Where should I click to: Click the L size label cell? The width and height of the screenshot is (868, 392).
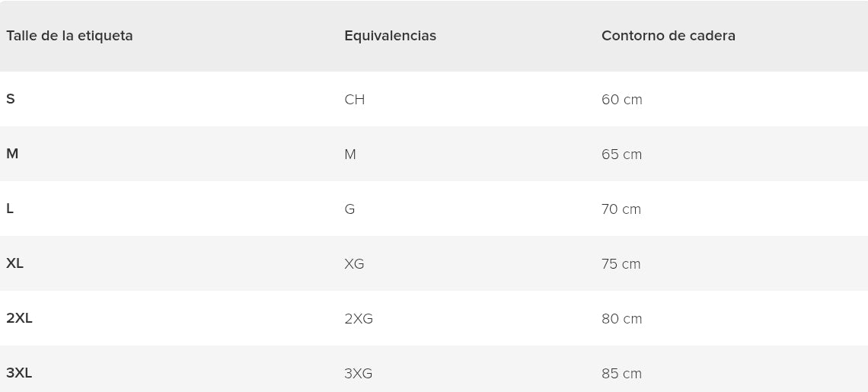click(10, 209)
